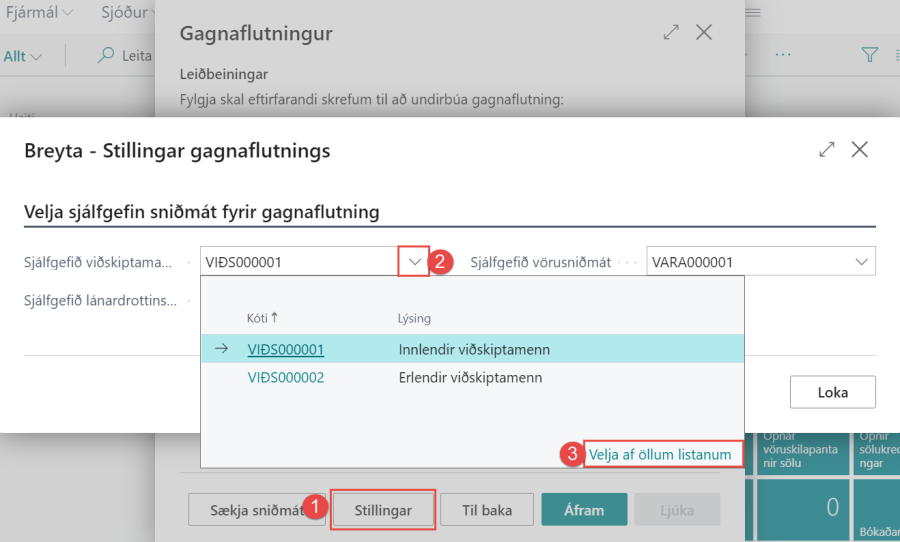Open the Sjóður menu
Screen dimensions: 900x542
point(127,13)
